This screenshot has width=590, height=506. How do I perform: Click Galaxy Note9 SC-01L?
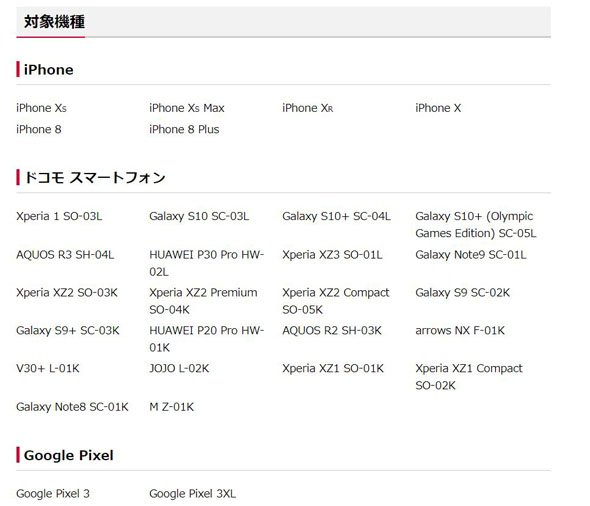point(471,255)
